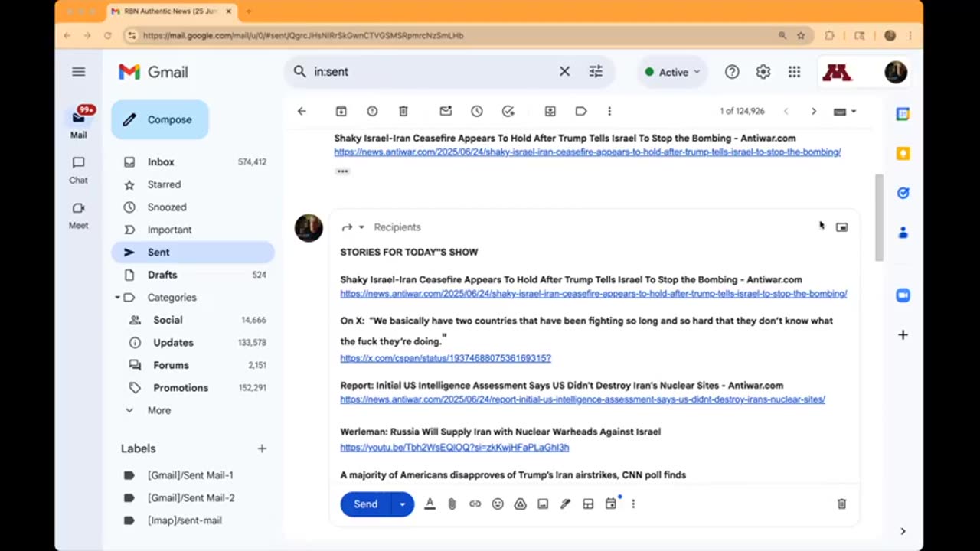This screenshot has height=551, width=980.
Task: Insert a photo in the reply
Action: tap(543, 504)
